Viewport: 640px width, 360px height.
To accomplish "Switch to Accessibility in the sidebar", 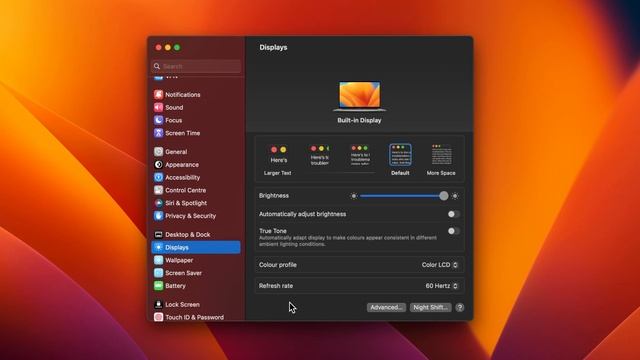I will click(x=196, y=177).
